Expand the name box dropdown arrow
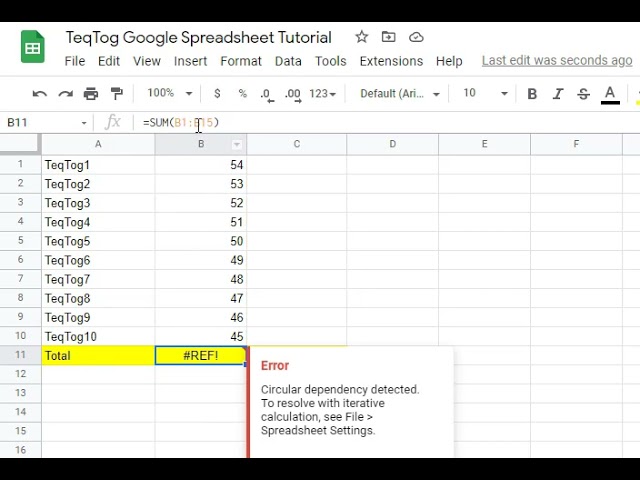The image size is (640, 480). pos(84,123)
